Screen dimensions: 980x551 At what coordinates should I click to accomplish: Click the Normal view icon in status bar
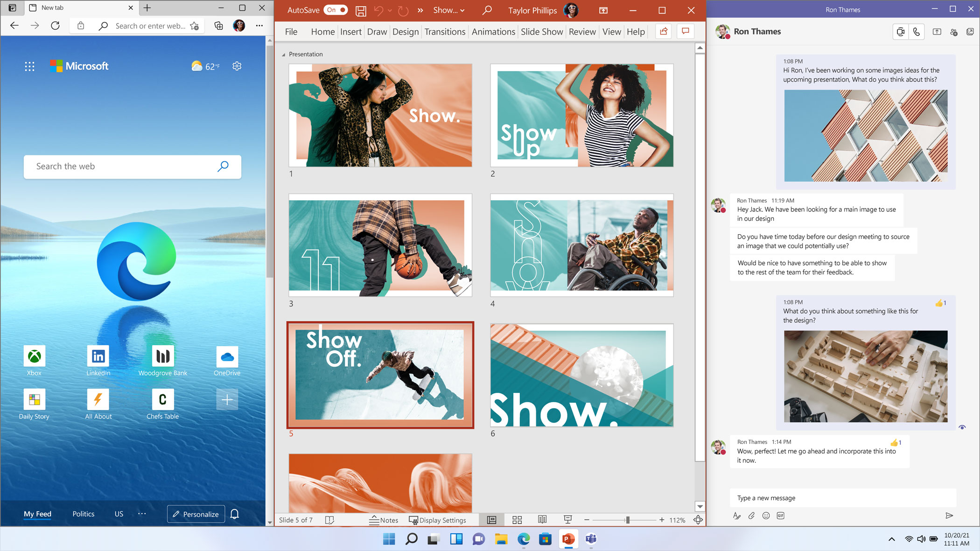tap(492, 519)
